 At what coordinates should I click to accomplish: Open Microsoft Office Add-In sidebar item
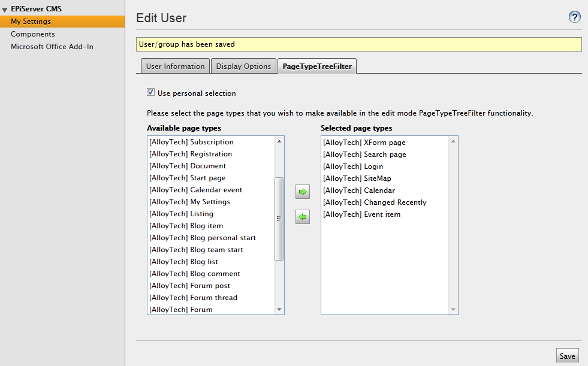click(52, 47)
